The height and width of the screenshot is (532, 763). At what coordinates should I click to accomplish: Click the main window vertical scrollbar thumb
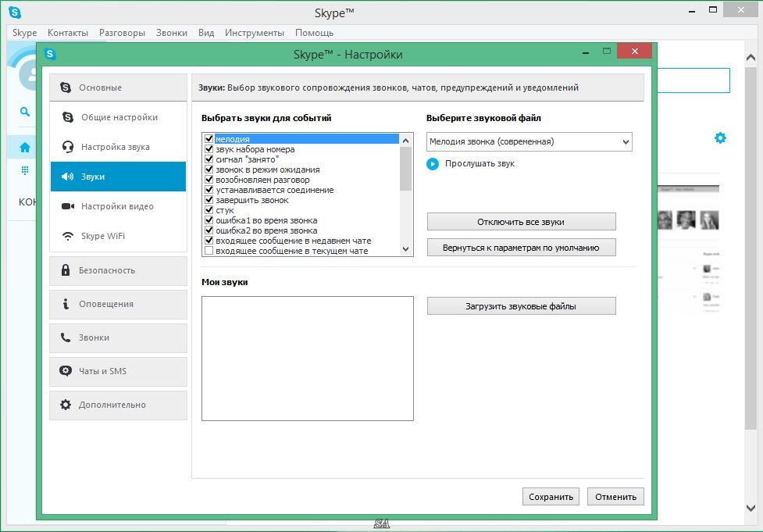click(x=751, y=248)
